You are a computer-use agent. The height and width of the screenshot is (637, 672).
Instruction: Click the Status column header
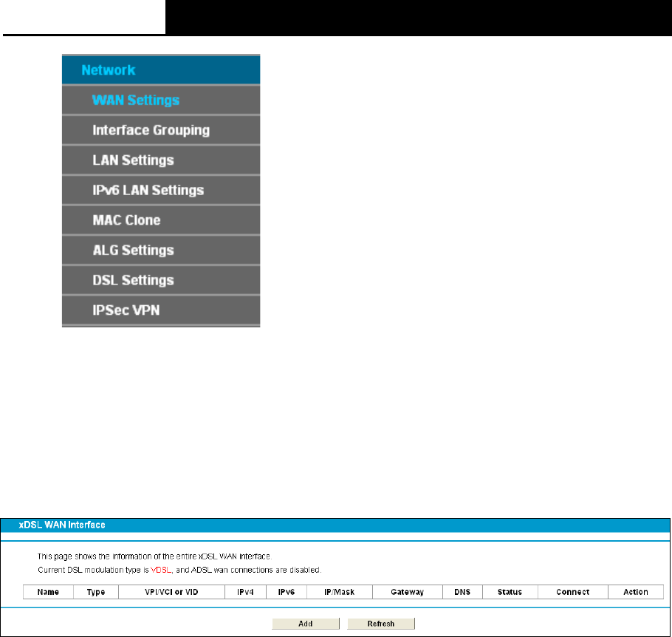pos(510,592)
